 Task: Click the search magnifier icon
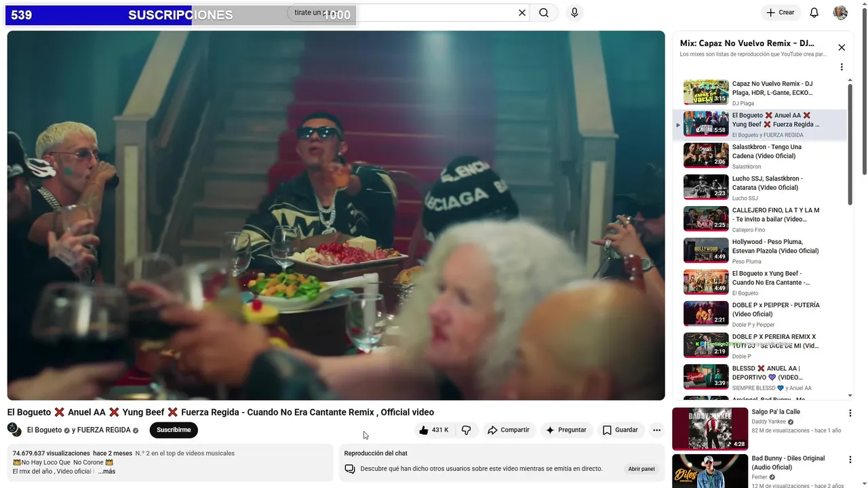click(x=544, y=13)
